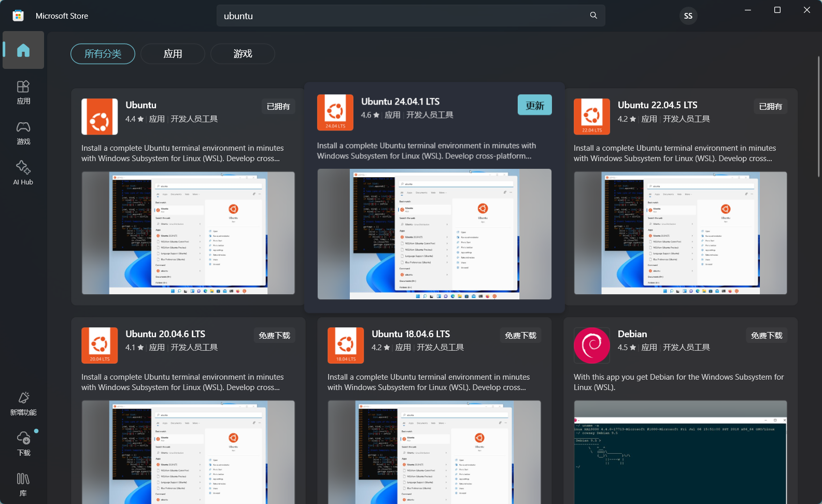Open 新增功能 (What's New) in sidebar

(x=23, y=404)
